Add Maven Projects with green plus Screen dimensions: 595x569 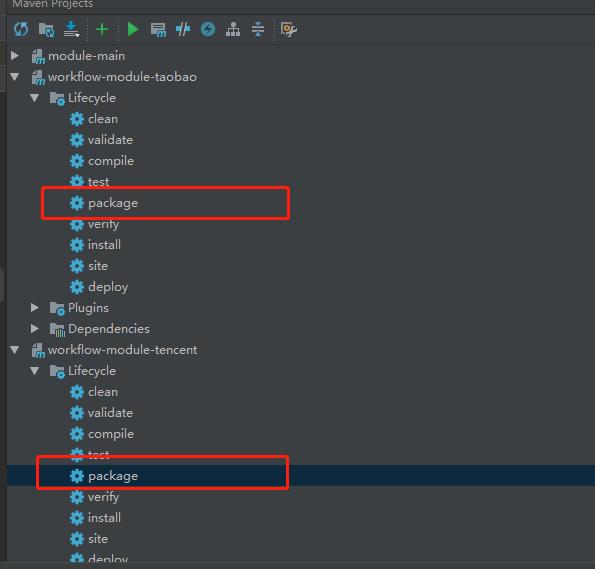102,29
